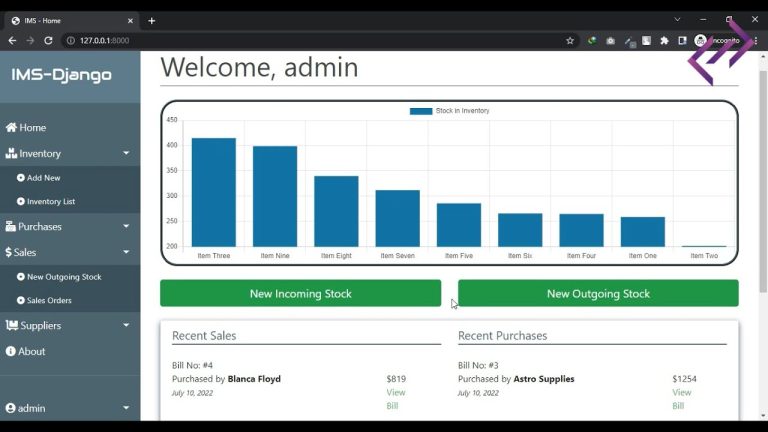Viewport: 768px width, 432px height.
Task: Click the Purchases cart icon
Action: pos(11,227)
